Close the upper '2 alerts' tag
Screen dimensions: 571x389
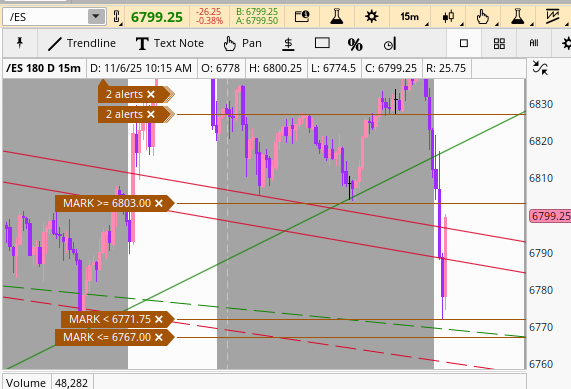point(151,94)
